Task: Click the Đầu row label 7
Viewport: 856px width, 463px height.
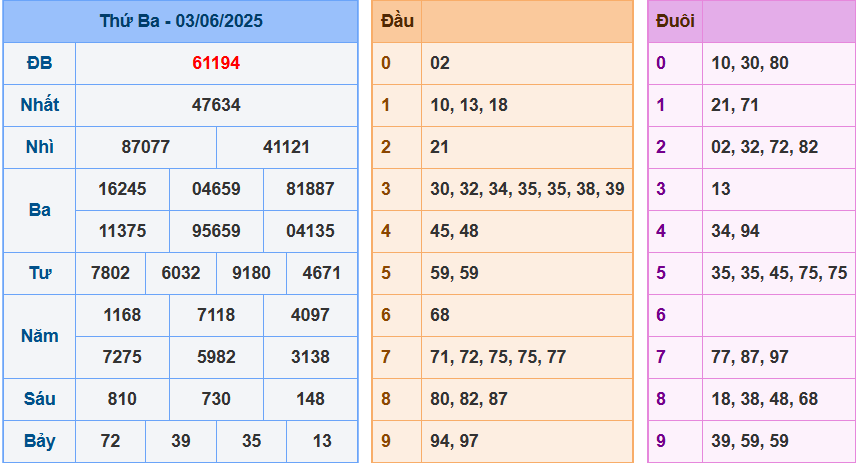Action: tap(386, 357)
